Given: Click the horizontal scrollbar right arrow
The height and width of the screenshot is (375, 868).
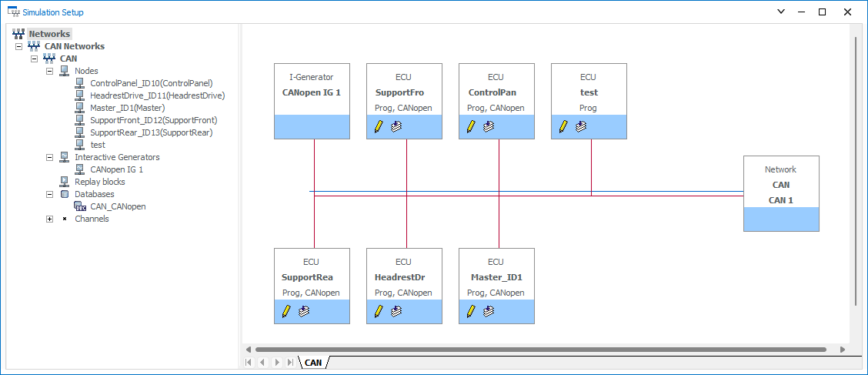Looking at the screenshot, I should 843,350.
